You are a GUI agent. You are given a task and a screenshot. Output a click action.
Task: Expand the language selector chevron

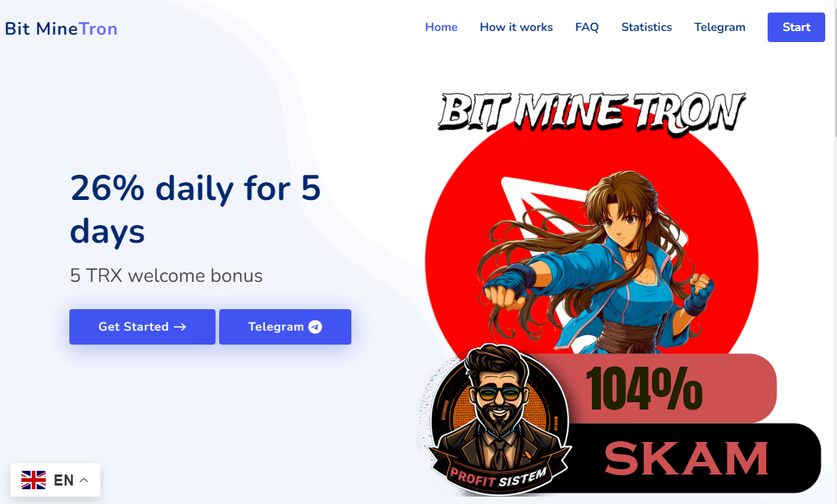(x=84, y=480)
